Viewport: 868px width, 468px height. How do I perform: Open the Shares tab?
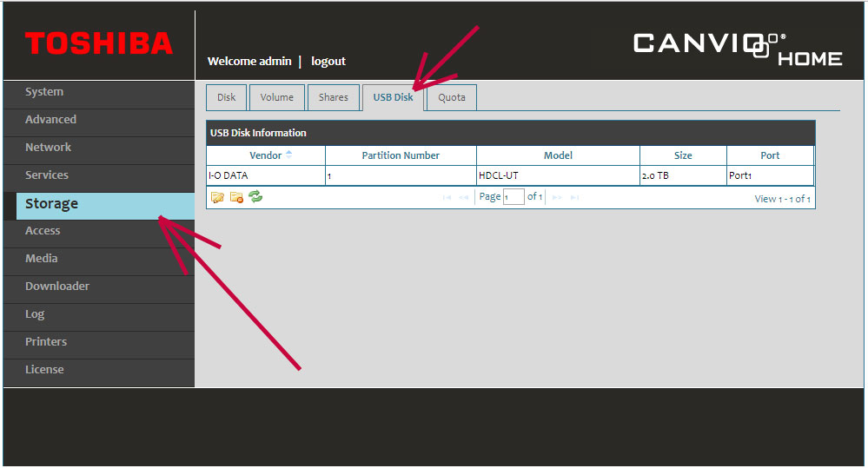(334, 97)
